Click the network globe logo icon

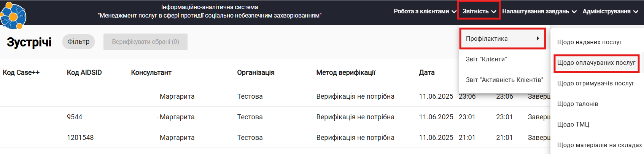point(13,16)
